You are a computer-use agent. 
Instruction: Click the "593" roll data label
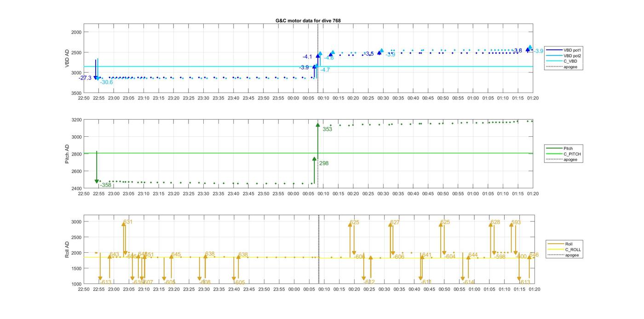[x=516, y=222]
